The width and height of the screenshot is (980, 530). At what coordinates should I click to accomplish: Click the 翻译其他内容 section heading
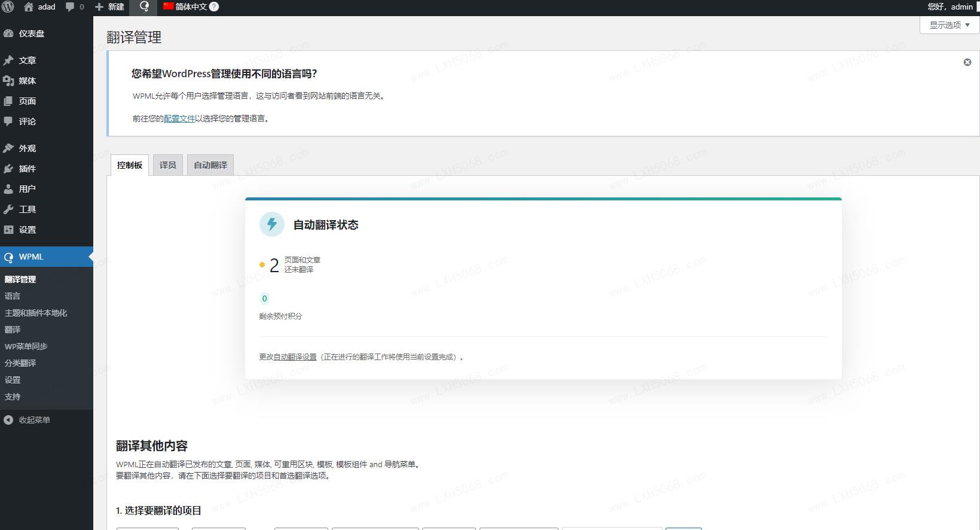152,446
